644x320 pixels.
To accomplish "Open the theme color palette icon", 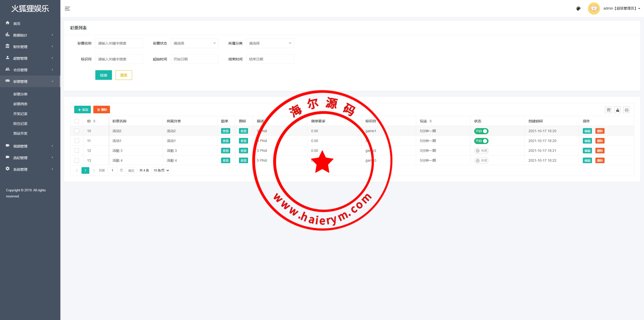I will point(578,9).
